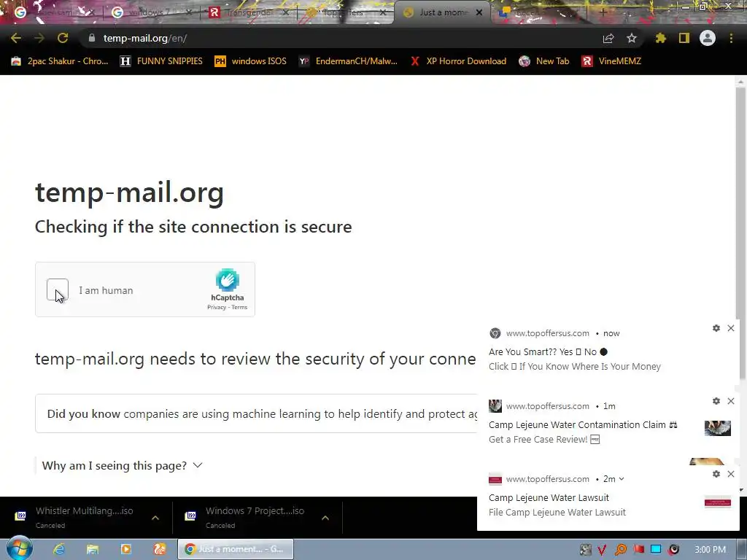Screen dimensions: 747x560
Task: Expand the 2m notification chevron
Action: (622, 479)
